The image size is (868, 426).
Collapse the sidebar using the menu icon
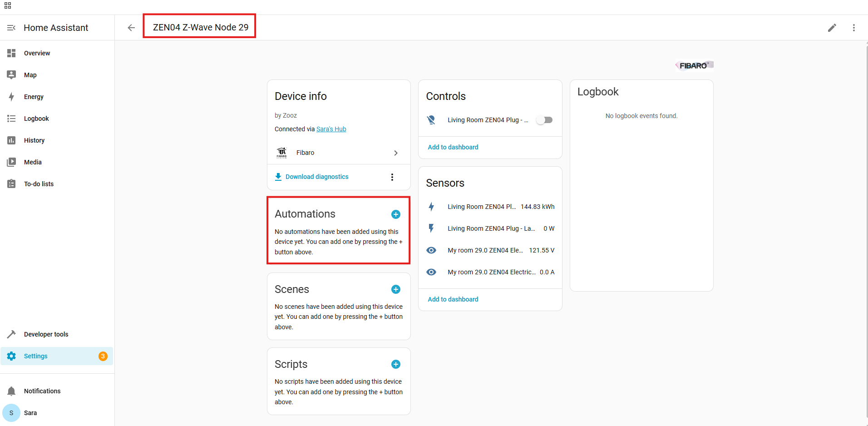click(11, 28)
